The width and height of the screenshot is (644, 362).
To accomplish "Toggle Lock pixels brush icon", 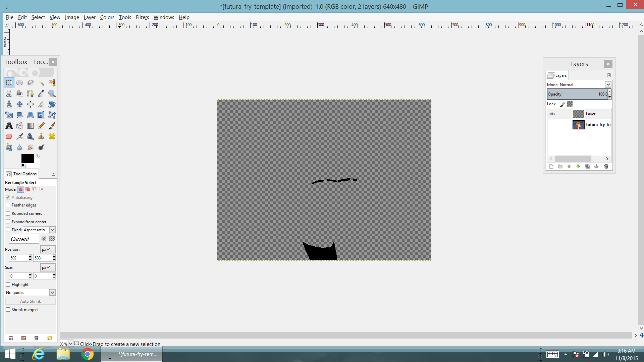I will tap(562, 104).
